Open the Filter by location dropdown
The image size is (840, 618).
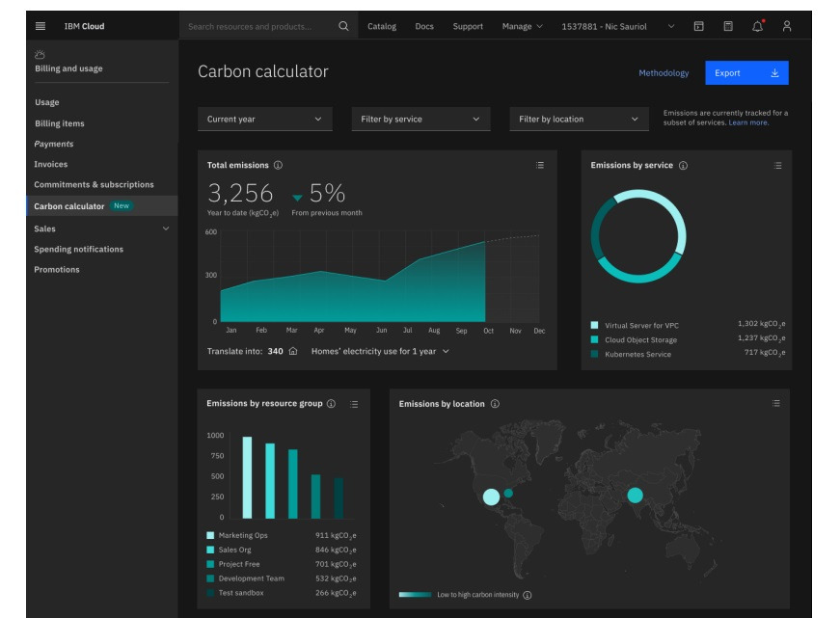tap(579, 119)
